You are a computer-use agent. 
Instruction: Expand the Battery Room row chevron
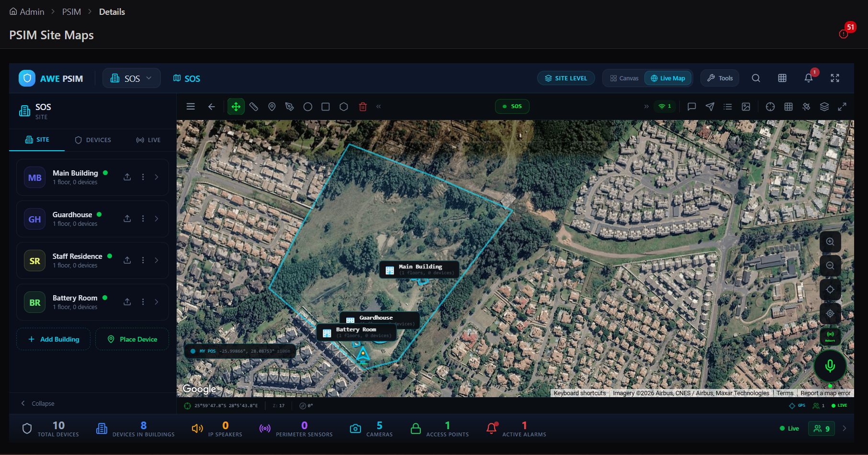157,302
